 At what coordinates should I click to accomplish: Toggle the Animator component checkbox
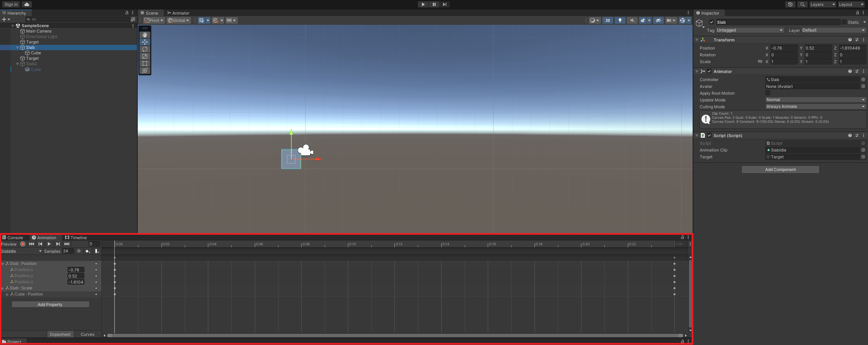tap(709, 71)
